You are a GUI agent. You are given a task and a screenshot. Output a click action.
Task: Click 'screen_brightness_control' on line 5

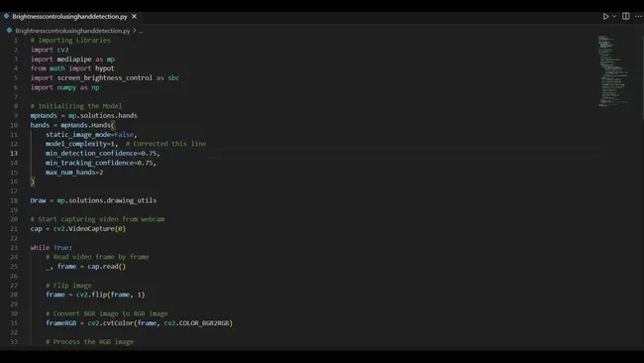point(105,78)
